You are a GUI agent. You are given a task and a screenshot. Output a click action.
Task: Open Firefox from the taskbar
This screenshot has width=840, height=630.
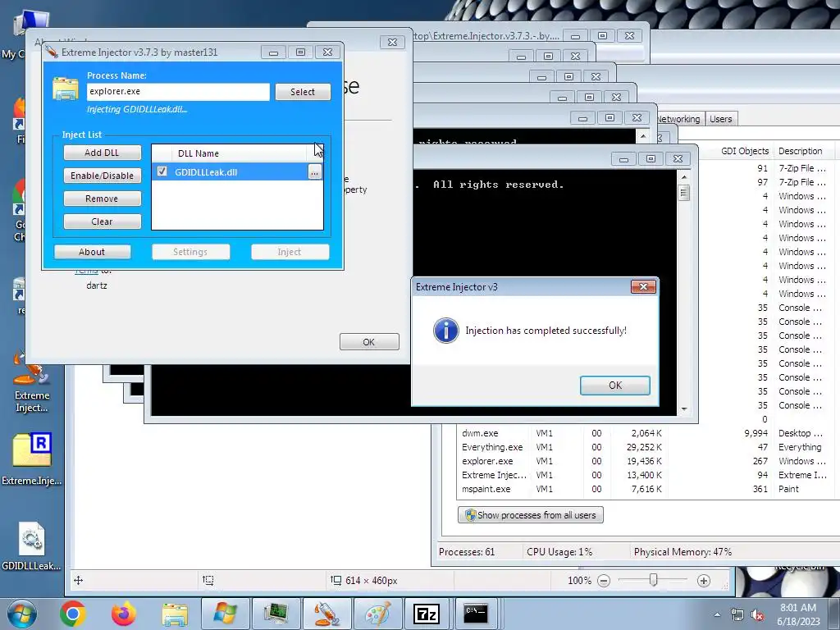pyautogui.click(x=123, y=614)
